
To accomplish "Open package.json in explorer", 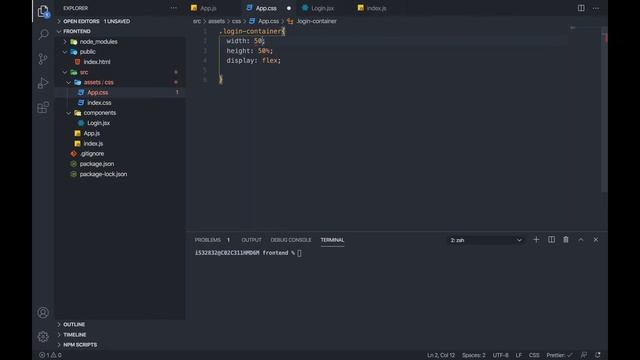I will pyautogui.click(x=97, y=164).
